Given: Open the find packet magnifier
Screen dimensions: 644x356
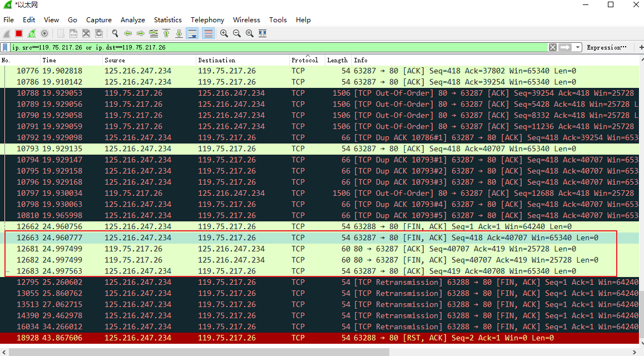Looking at the screenshot, I should pyautogui.click(x=115, y=34).
